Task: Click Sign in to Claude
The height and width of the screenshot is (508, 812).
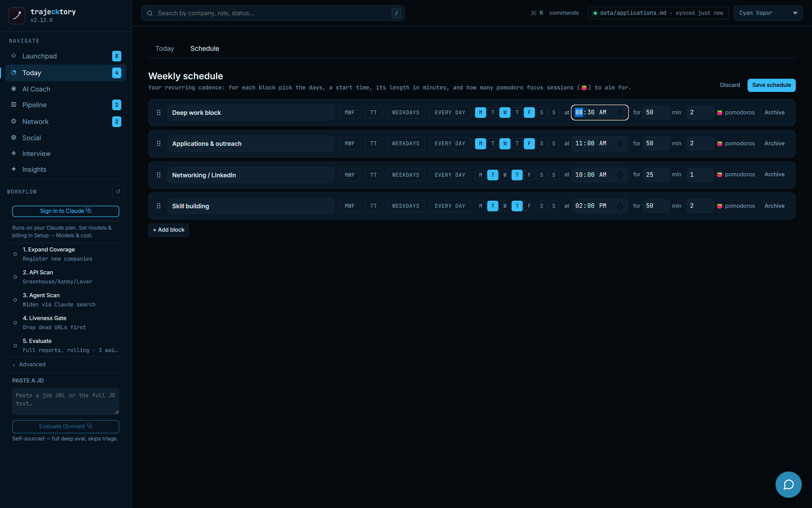Action: point(65,211)
